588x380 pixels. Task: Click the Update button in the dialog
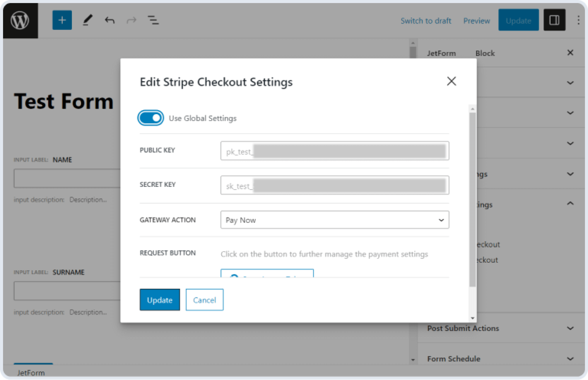[x=160, y=300]
